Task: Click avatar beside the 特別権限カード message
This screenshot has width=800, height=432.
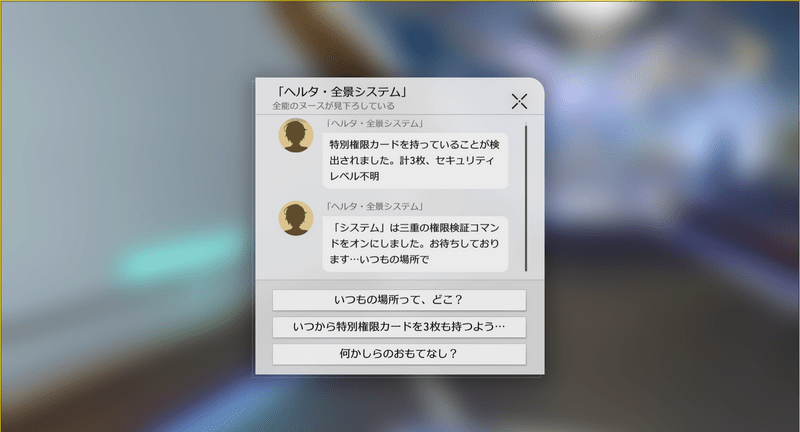Action: pyautogui.click(x=295, y=136)
